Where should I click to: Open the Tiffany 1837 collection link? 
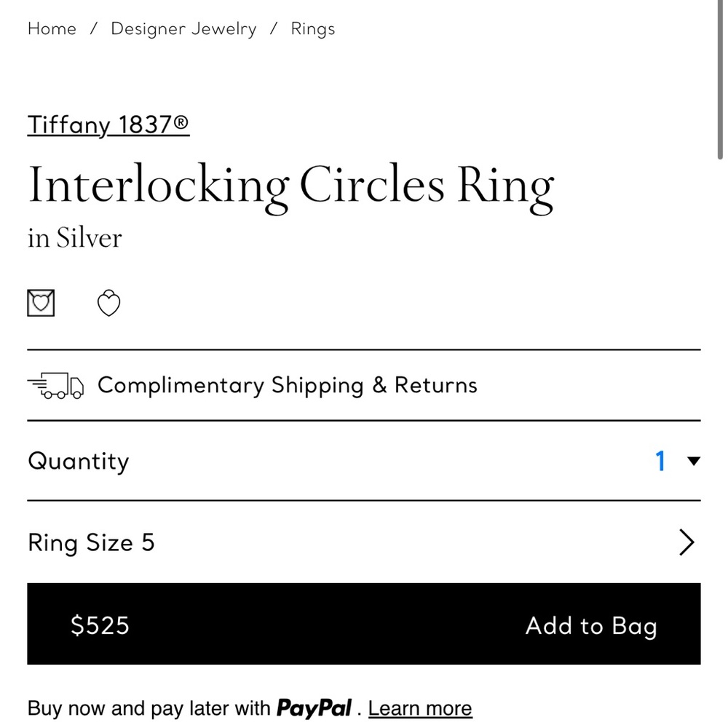pos(108,124)
